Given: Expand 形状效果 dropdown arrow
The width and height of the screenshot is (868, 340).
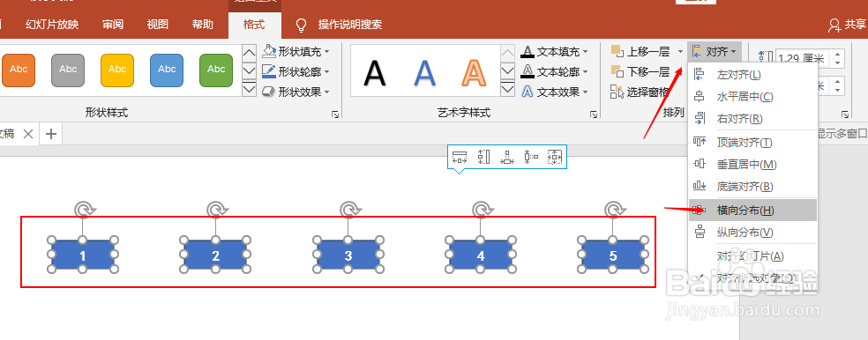Looking at the screenshot, I should click(326, 92).
